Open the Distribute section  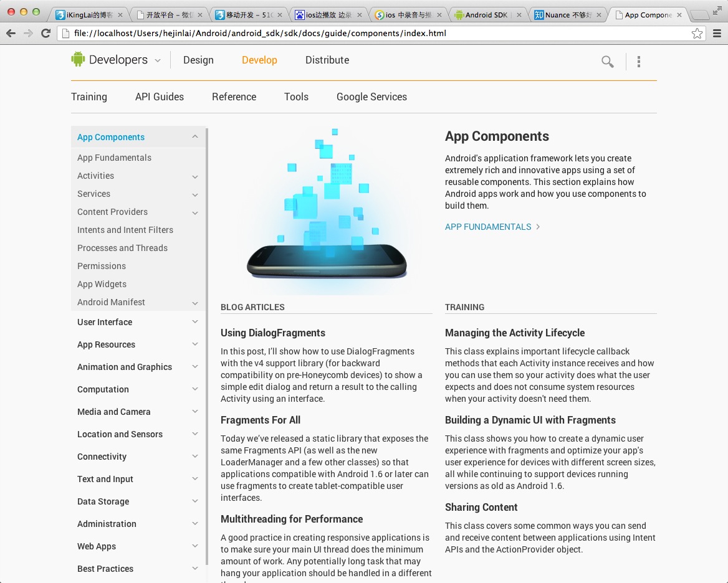click(x=327, y=60)
